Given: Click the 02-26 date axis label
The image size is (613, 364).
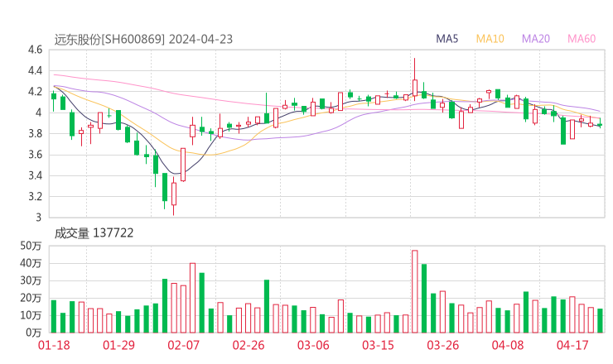Looking at the screenshot, I should (249, 345).
